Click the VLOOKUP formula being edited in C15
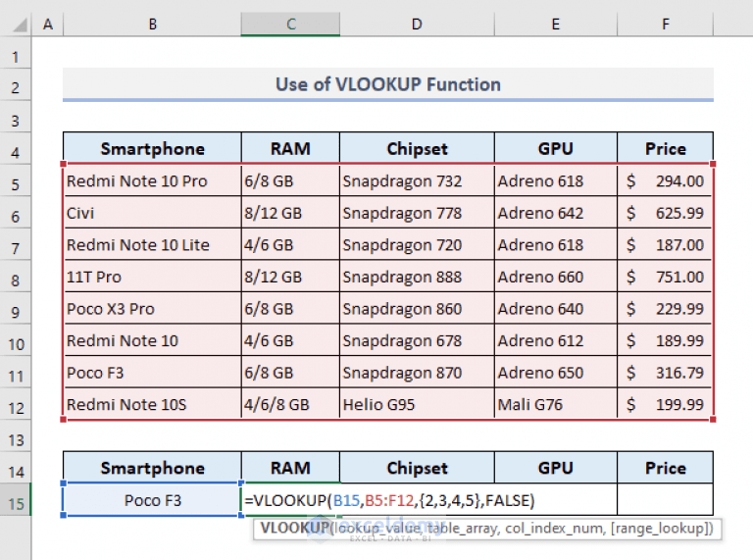This screenshot has height=560, width=753. point(389,500)
